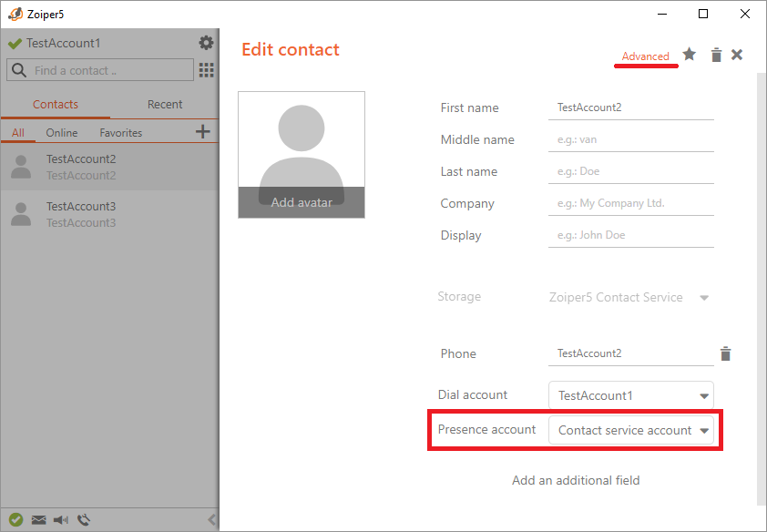Screen dimensions: 767x532
Task: Filter contacts by Online
Action: pos(62,133)
